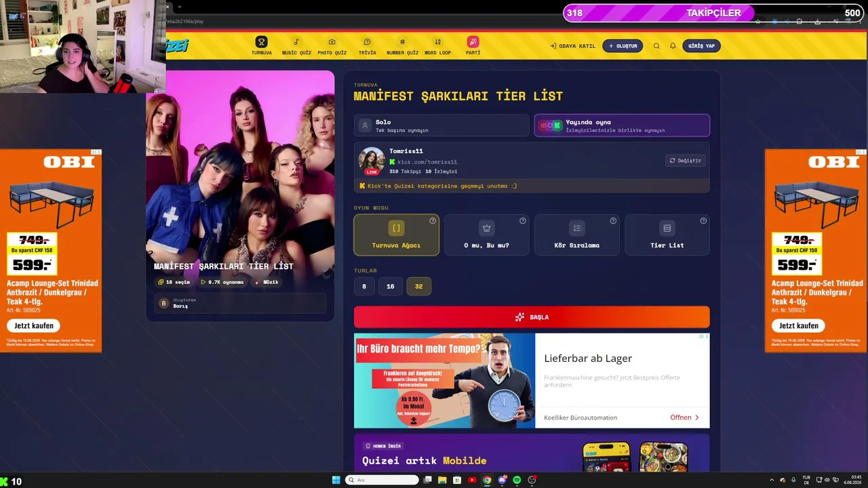
Task: Choose Turnuva Ağacı game mode
Action: pos(397,235)
